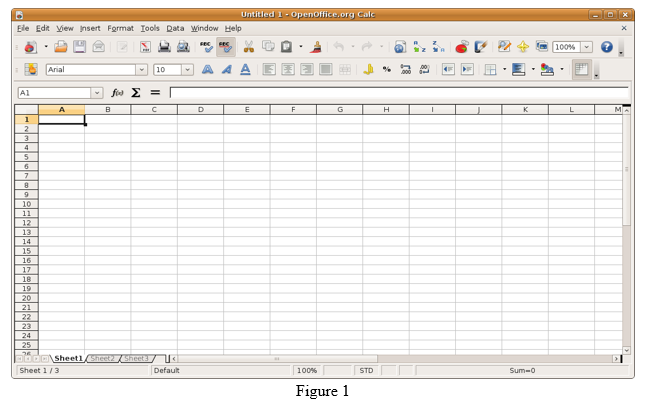Select the Cut scissors icon
The width and height of the screenshot is (651, 403).
tap(249, 47)
